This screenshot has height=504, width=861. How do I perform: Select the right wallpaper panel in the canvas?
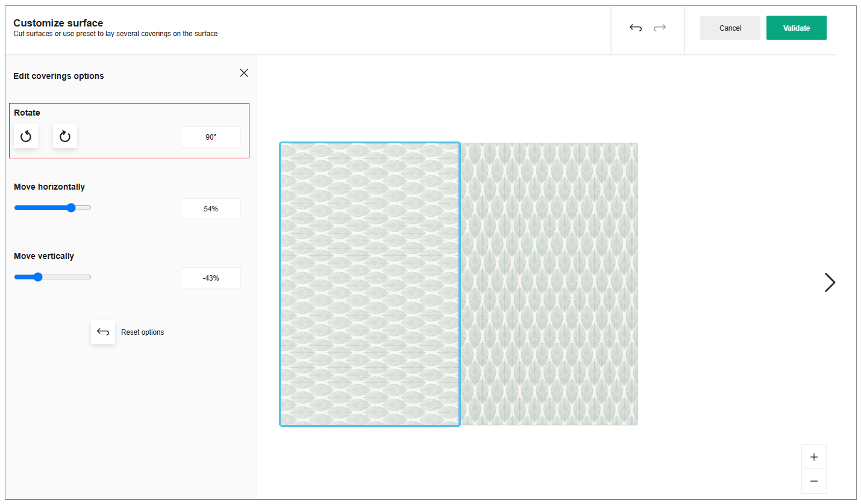click(549, 284)
